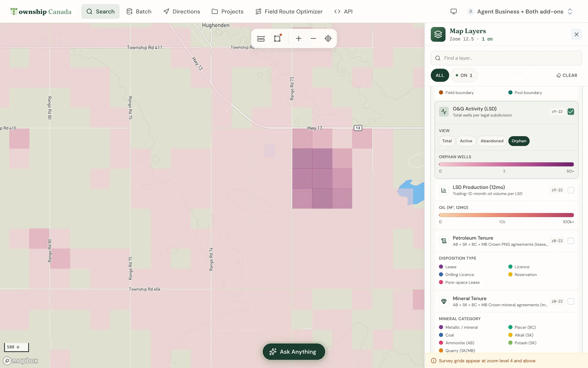Uncheck the O&G Activity (LSD) layer
Screen dimensions: 588x368
point(571,112)
